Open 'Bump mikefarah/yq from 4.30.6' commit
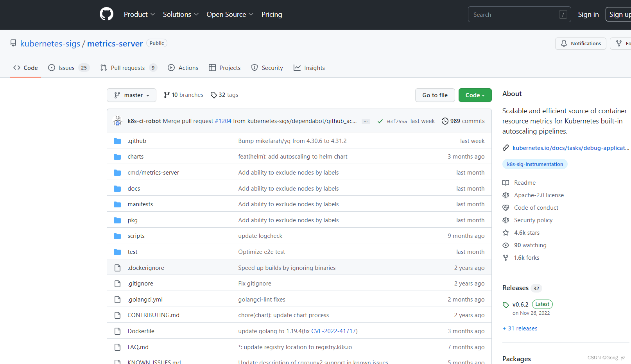This screenshot has width=631, height=364. pyautogui.click(x=292, y=141)
